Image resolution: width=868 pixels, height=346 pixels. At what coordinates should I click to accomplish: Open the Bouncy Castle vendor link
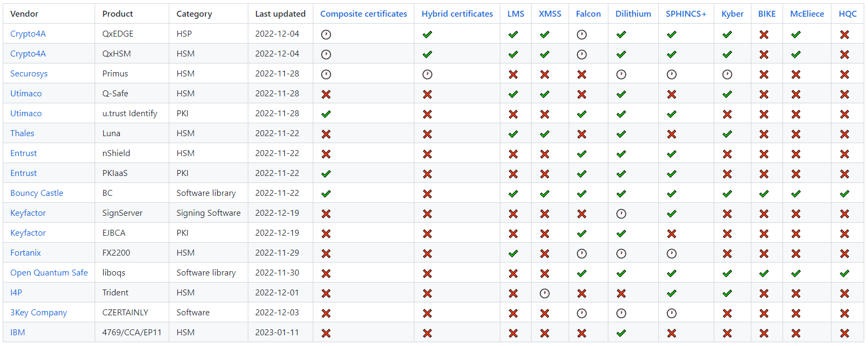[37, 193]
